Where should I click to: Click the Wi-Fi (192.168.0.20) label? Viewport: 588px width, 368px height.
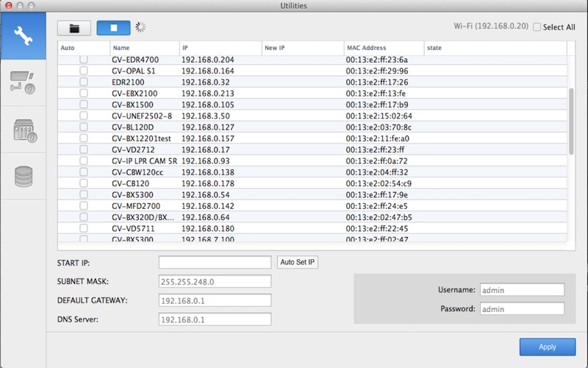click(x=491, y=26)
